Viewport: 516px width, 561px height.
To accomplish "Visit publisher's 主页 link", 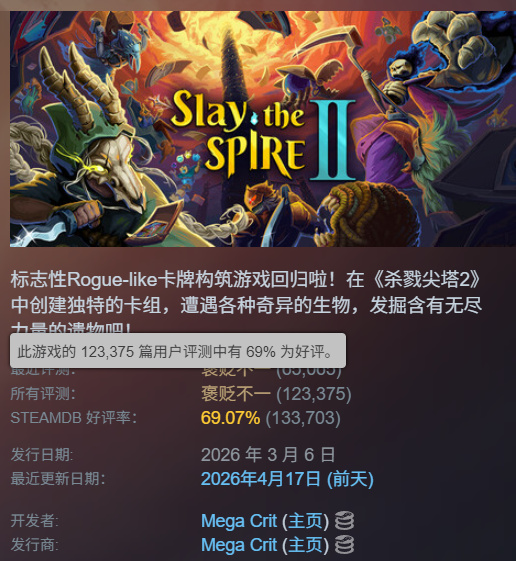I will click(x=305, y=545).
